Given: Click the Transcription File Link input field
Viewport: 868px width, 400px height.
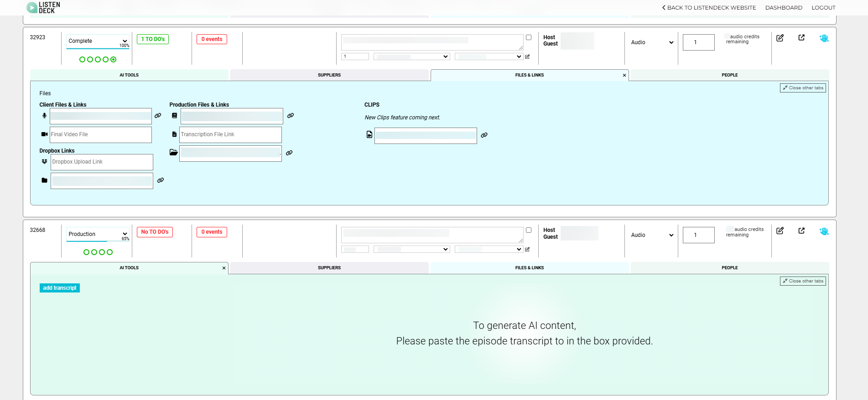Looking at the screenshot, I should pos(230,135).
